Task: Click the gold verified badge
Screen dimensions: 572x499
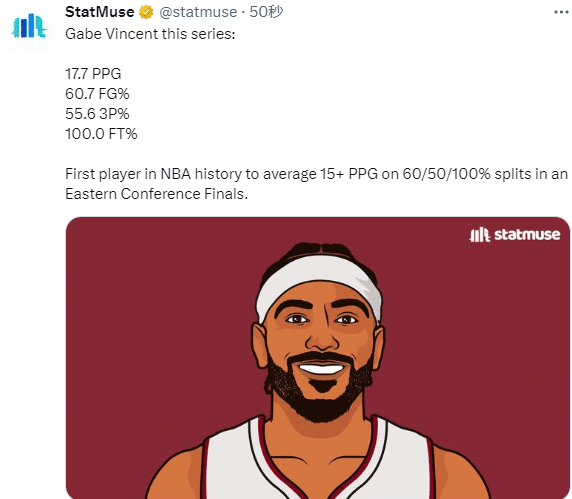Action: pyautogui.click(x=146, y=12)
